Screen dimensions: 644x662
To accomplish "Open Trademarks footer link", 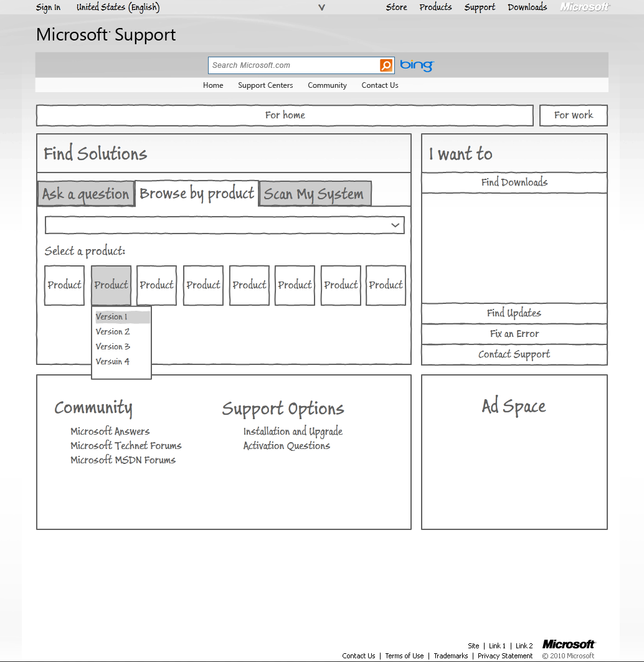I will 450,656.
